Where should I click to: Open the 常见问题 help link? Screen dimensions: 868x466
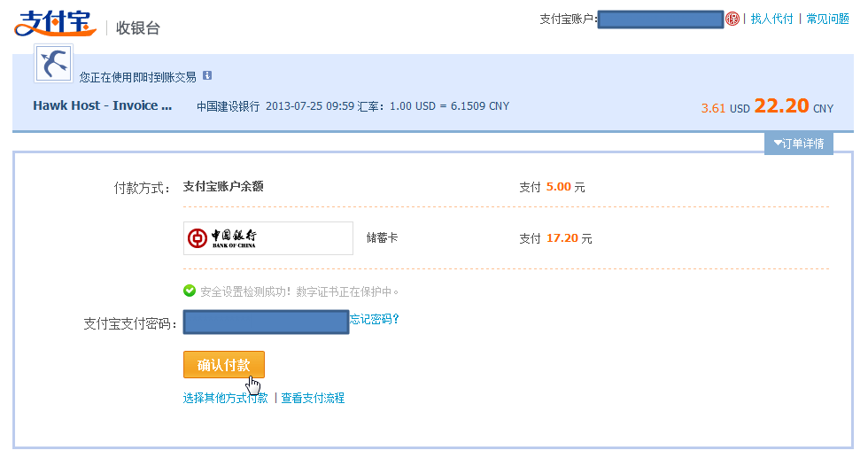(827, 19)
